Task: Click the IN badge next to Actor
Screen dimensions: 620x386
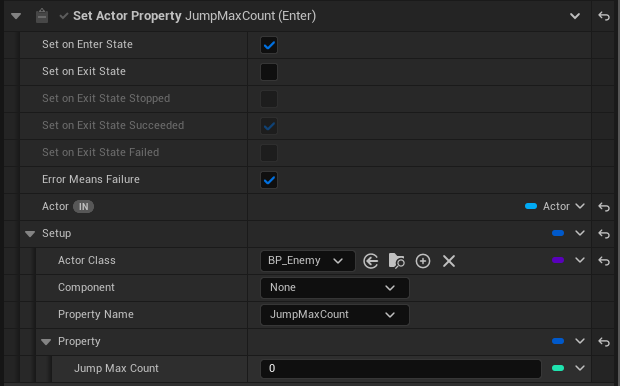Action: 83,207
